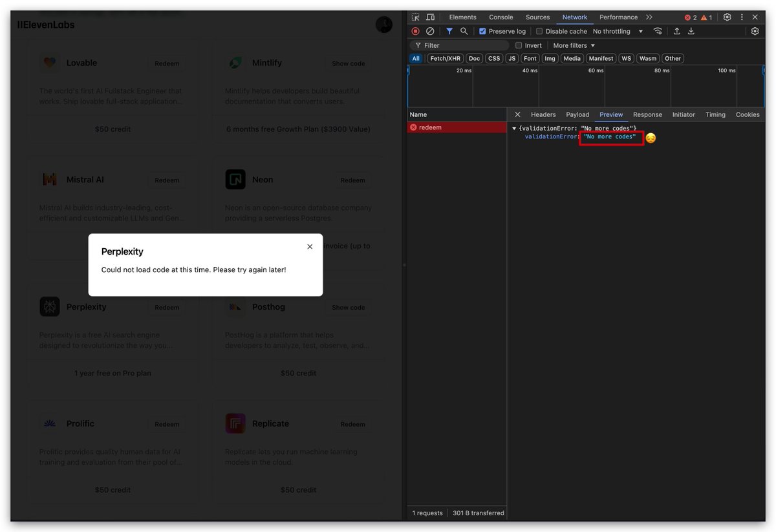Click the red error count badge

691,17
